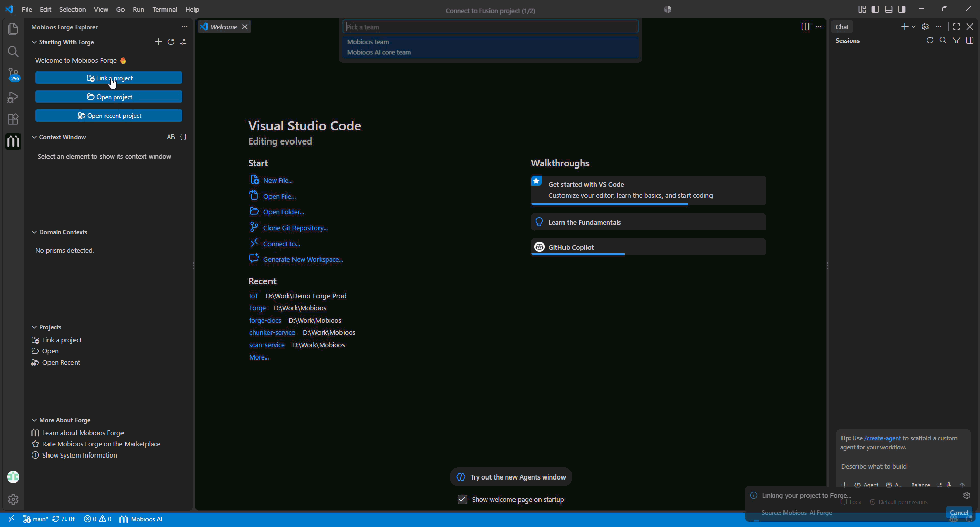Cancel linking your project to Forge
980x527 pixels.
pyautogui.click(x=959, y=513)
